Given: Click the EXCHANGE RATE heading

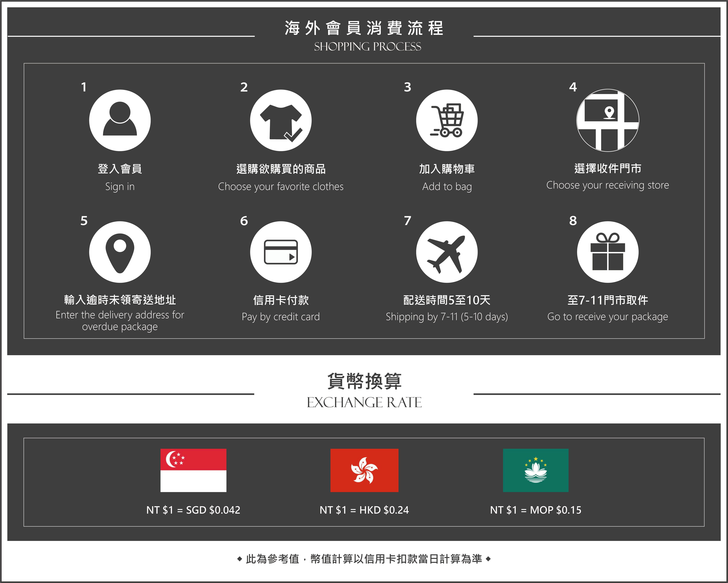Looking at the screenshot, I should point(364,402).
